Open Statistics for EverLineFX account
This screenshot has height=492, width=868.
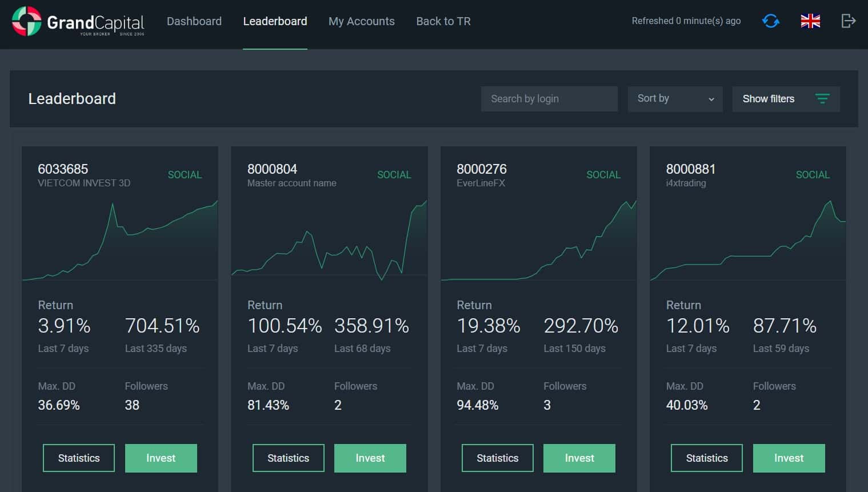click(x=498, y=458)
